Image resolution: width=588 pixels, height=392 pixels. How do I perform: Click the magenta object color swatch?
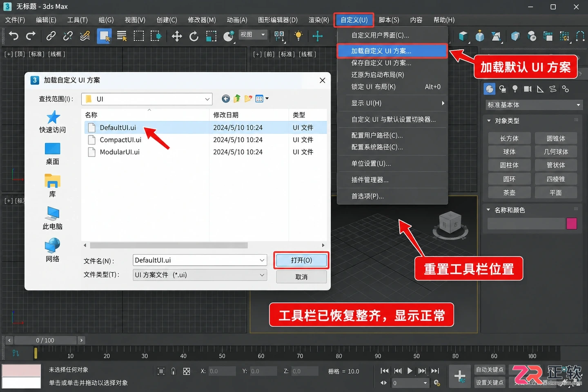pyautogui.click(x=572, y=223)
